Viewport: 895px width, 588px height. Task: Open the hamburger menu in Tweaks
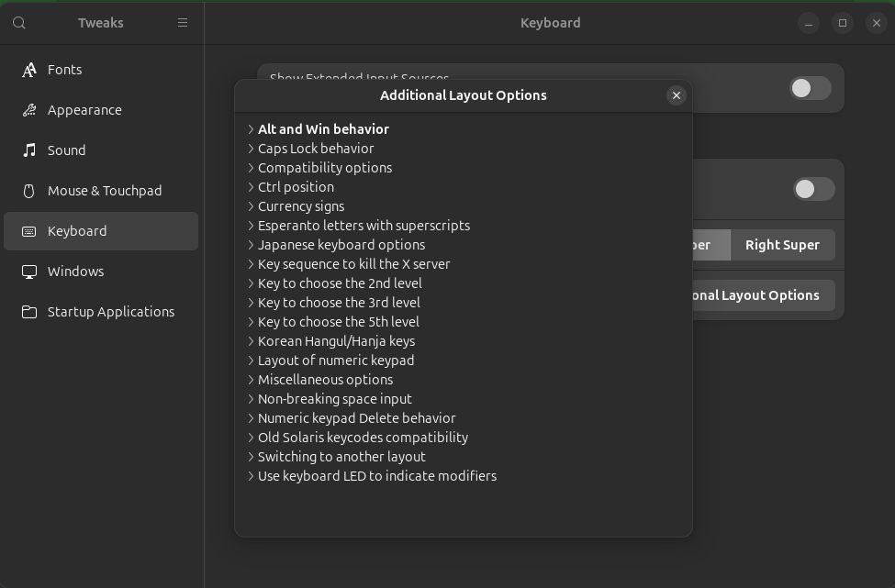coord(183,23)
